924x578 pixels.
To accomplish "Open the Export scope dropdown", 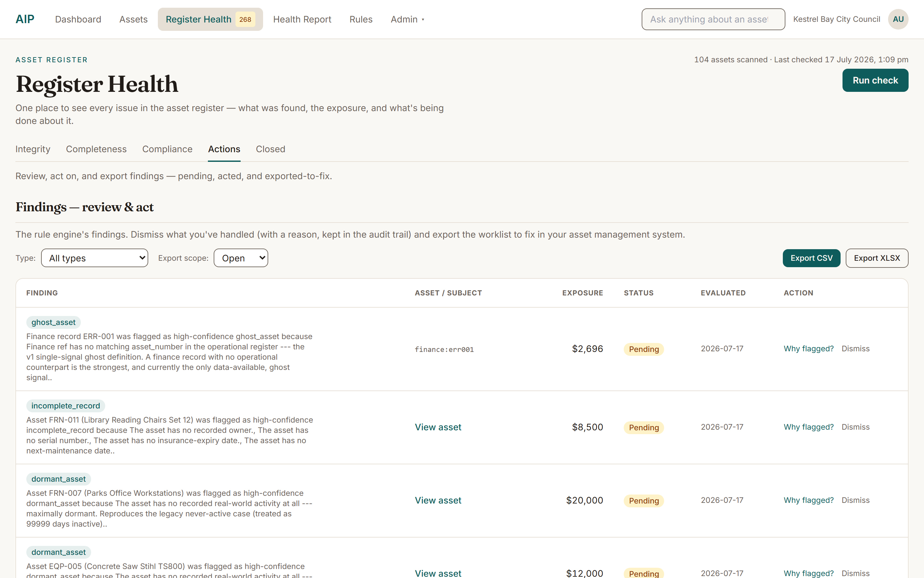I will (x=241, y=258).
